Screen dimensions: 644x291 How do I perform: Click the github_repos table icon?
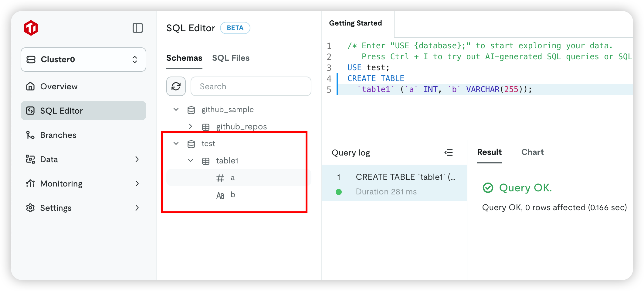coord(206,127)
